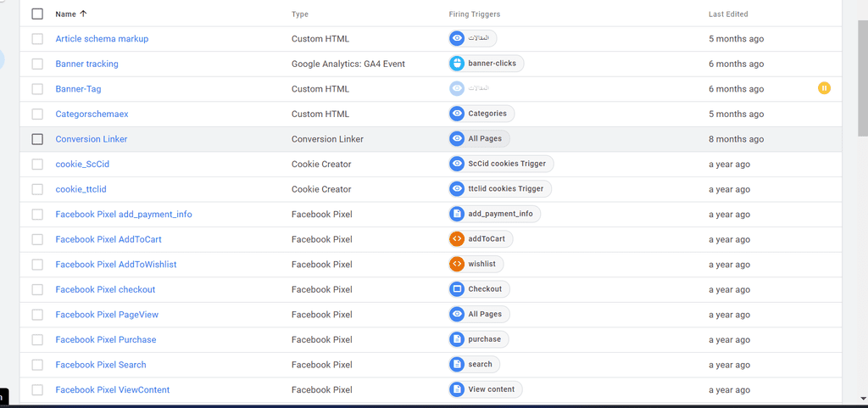Open Facebook Pixel add_payment_info tag
This screenshot has width=868, height=408.
tap(124, 215)
